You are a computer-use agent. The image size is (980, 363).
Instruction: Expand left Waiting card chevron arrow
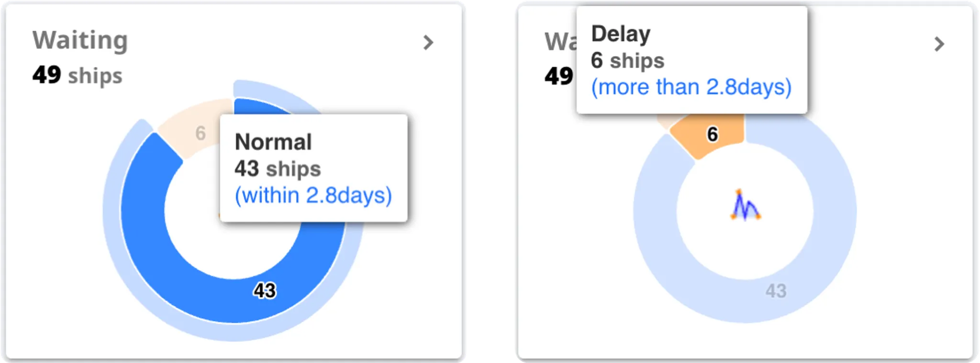[428, 43]
